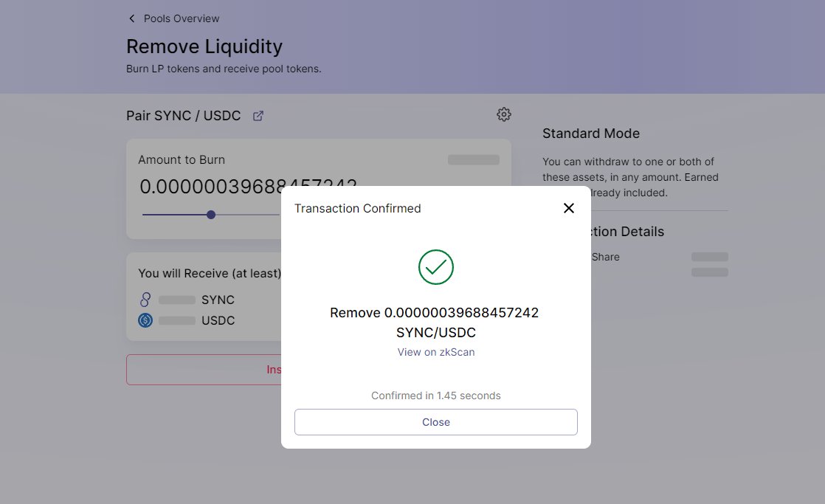Click the You will Receive label
Viewport: 825px width, 504px height.
pos(210,274)
